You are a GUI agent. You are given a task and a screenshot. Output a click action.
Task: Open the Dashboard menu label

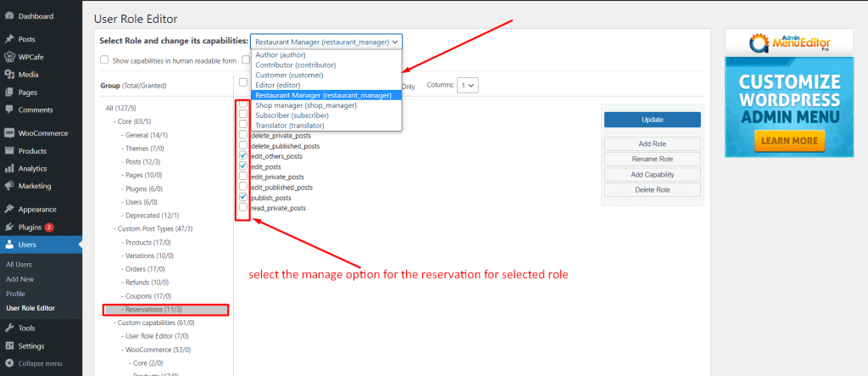click(x=36, y=16)
